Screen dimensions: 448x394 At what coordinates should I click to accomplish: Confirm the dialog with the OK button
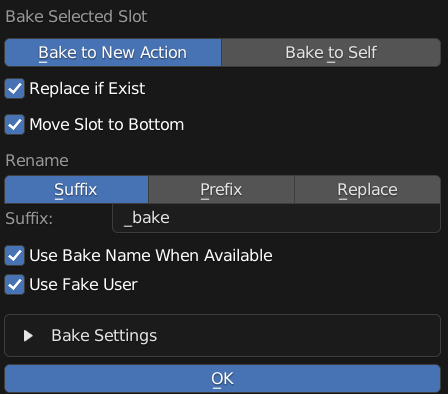coord(223,378)
